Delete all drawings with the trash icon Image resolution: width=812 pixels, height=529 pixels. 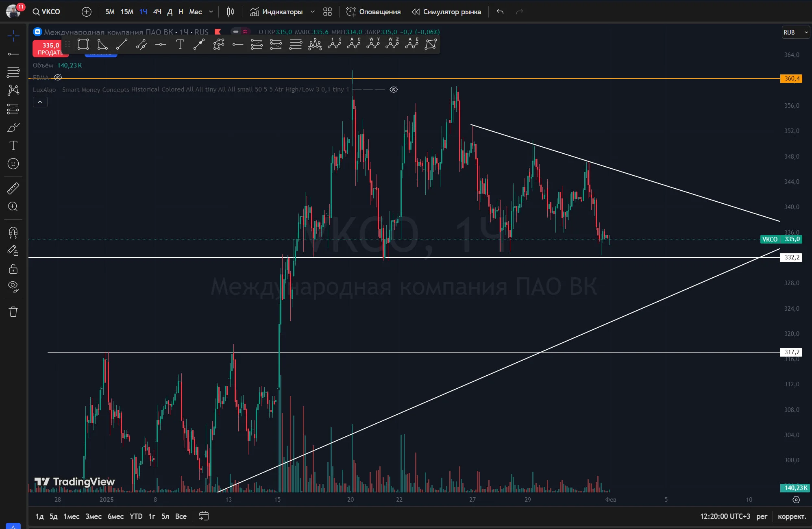[x=13, y=312]
